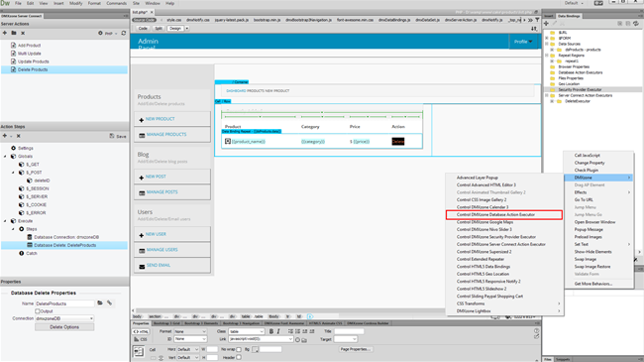
Task: Click the point-to-file icon next to the Link field
Action: coord(298,340)
